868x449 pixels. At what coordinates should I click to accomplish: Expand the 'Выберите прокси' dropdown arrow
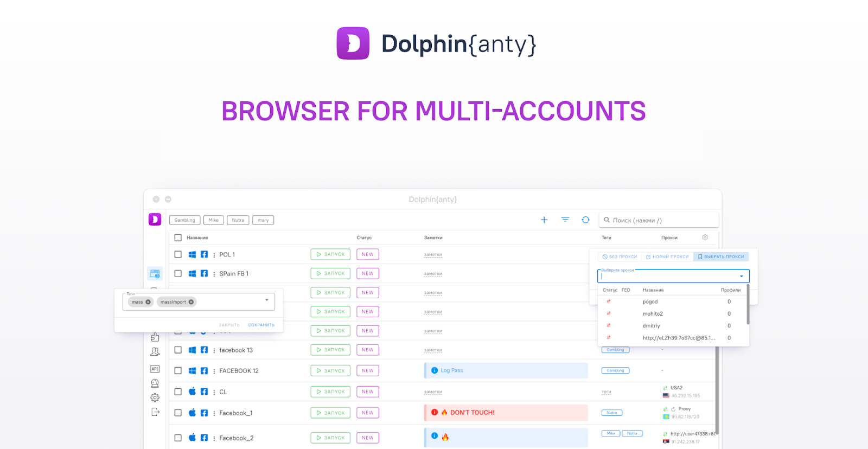coord(742,276)
